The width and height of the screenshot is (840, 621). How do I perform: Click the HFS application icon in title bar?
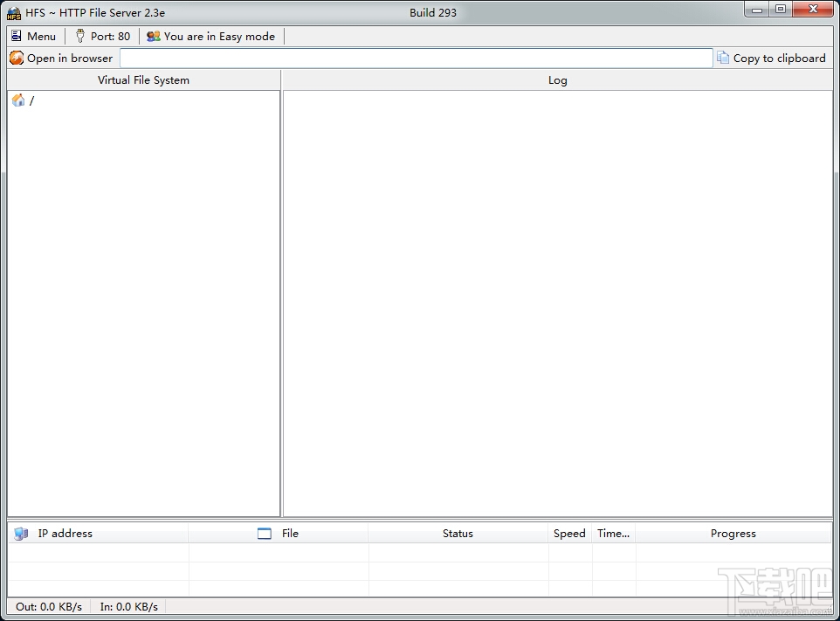click(14, 13)
